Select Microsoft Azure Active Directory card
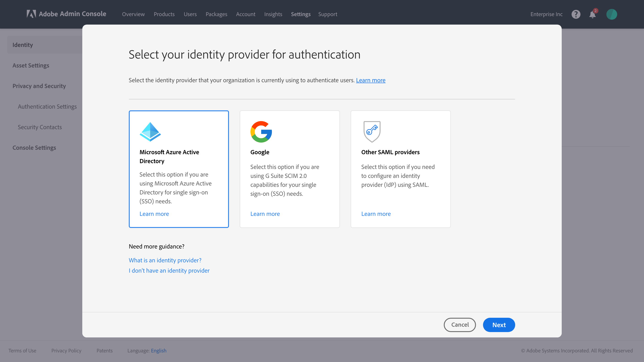This screenshot has height=362, width=644. click(x=179, y=169)
